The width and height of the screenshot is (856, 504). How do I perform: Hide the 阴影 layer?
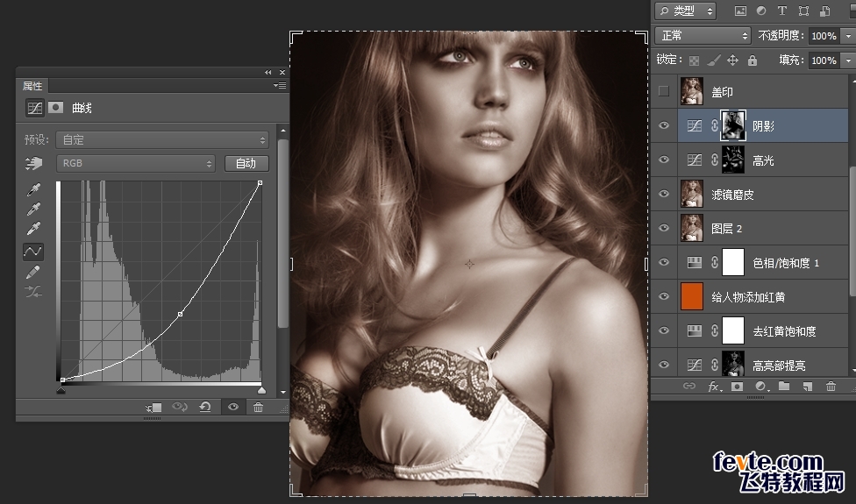click(x=664, y=125)
